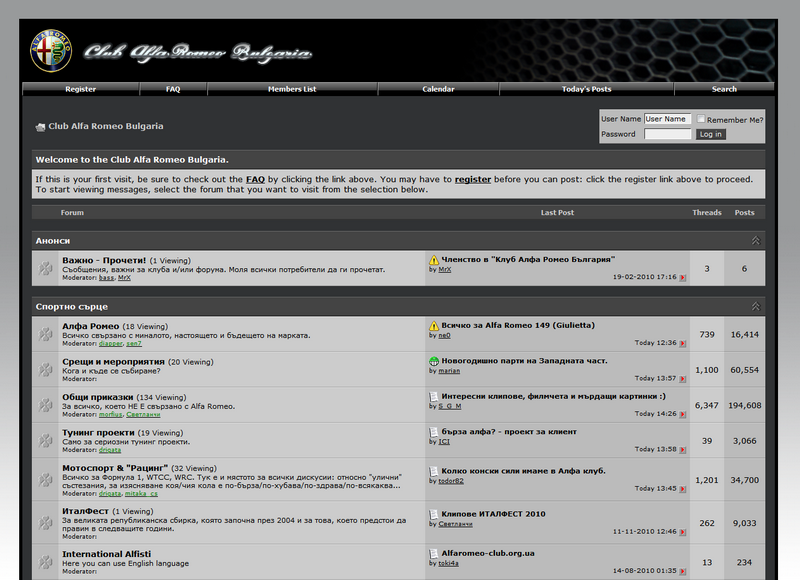This screenshot has height=580, width=800.
Task: Open the Алфа Ромео forum
Action: point(91,326)
